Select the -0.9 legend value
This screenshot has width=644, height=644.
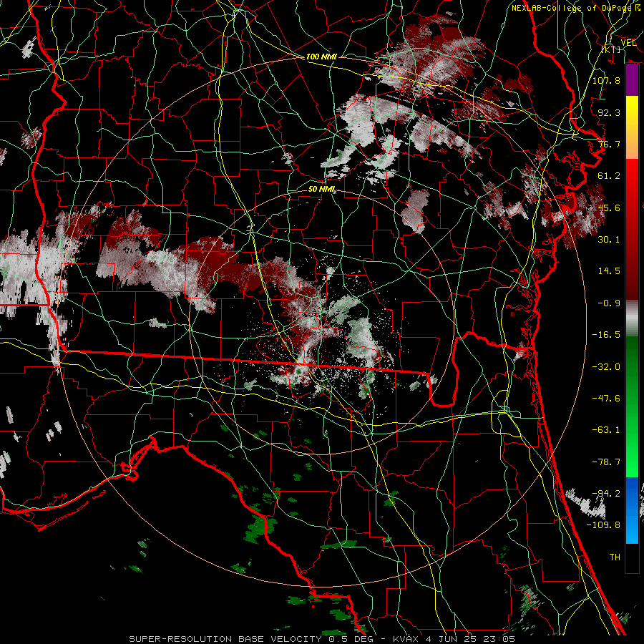tap(609, 303)
